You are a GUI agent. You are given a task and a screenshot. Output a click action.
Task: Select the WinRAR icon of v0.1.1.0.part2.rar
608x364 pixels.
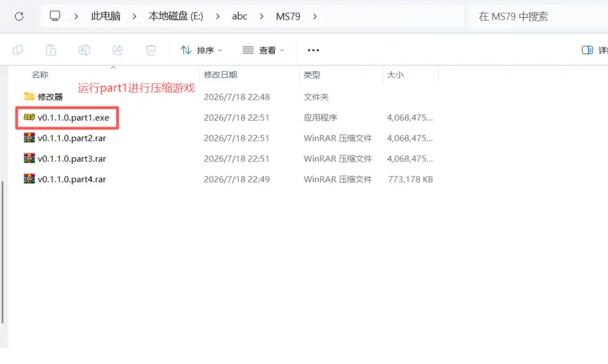[x=29, y=138]
